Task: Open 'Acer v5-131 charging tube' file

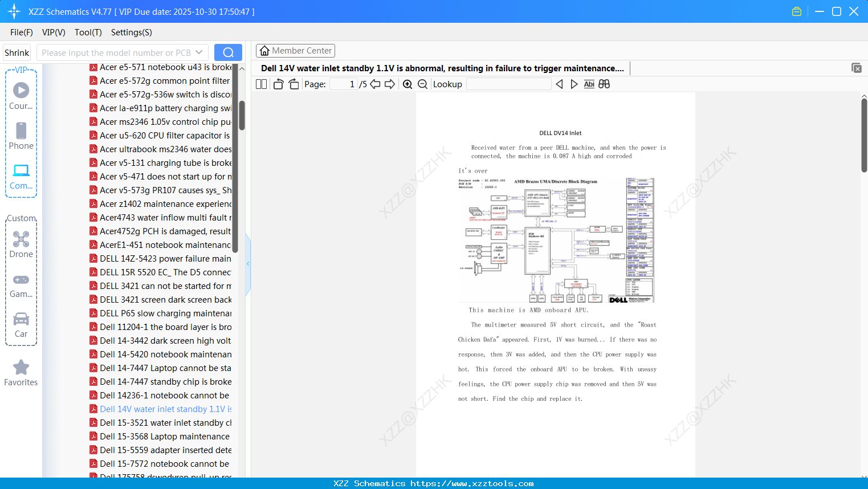Action: (161, 163)
